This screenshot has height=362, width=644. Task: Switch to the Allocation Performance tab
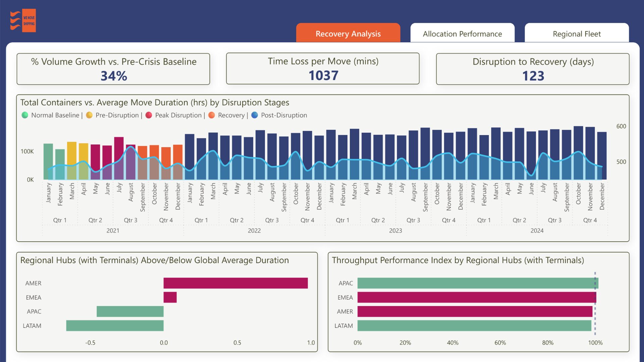(x=462, y=34)
